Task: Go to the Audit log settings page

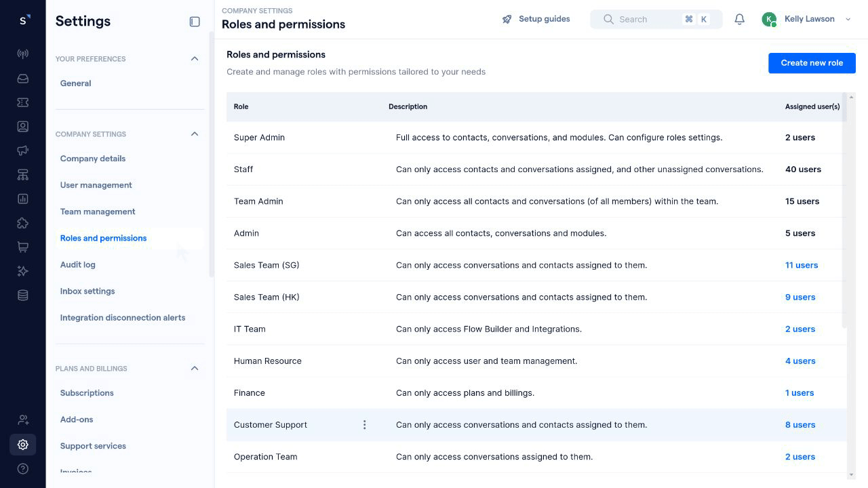Action: pos(77,264)
